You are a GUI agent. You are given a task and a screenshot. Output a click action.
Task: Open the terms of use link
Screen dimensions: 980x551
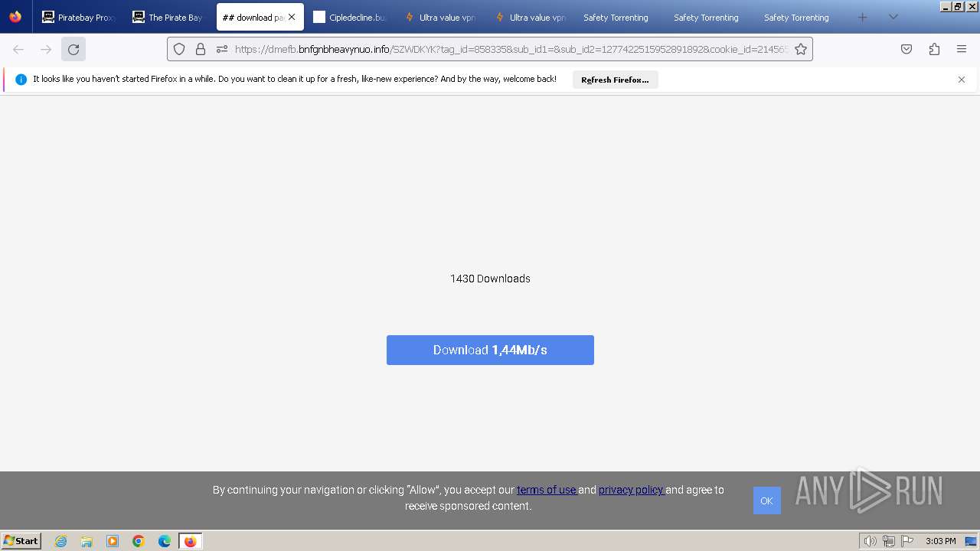(x=546, y=490)
